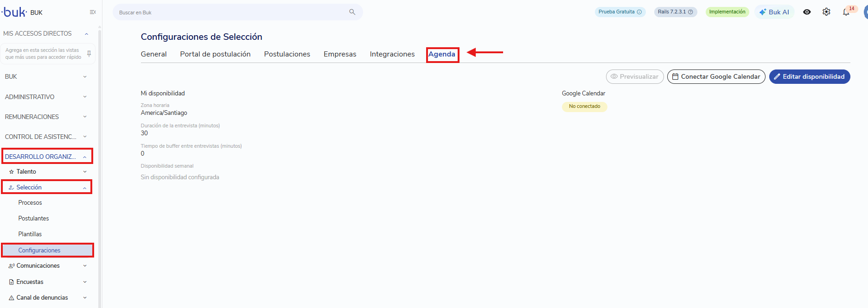Toggle the eye visibility icon in top bar
Viewport: 868px width, 308px height.
pyautogui.click(x=807, y=12)
